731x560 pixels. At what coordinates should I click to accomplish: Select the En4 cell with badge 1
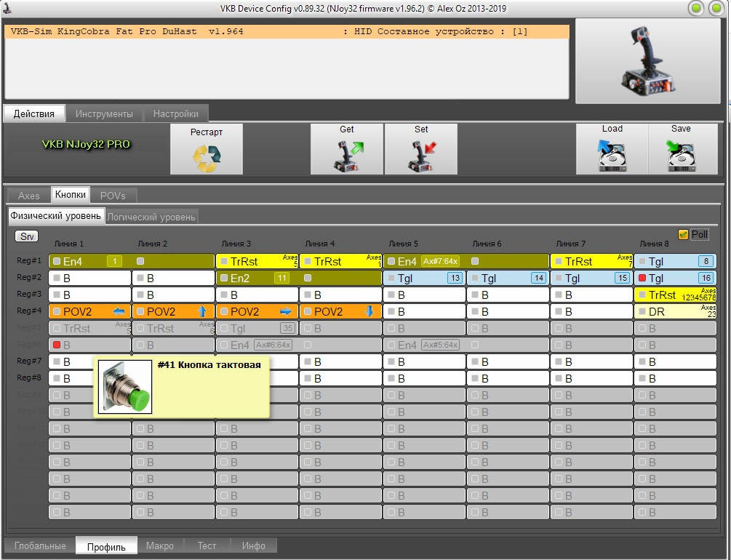coord(132,261)
